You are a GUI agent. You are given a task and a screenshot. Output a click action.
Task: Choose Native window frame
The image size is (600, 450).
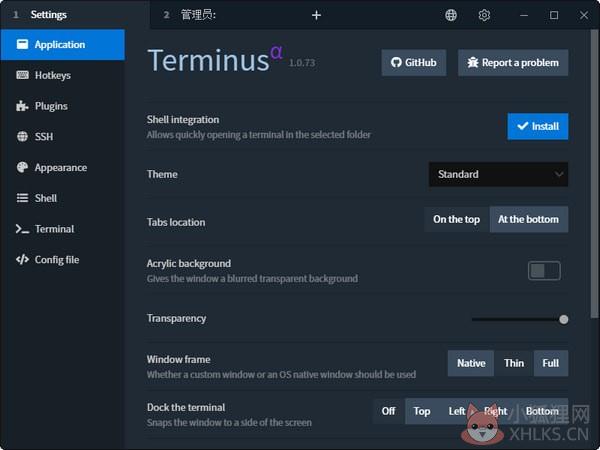471,363
